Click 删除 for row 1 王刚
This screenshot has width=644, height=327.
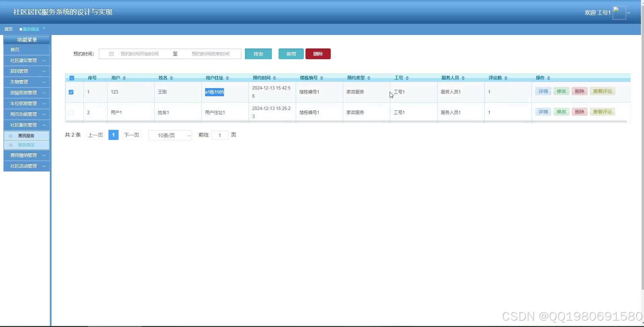coord(580,92)
